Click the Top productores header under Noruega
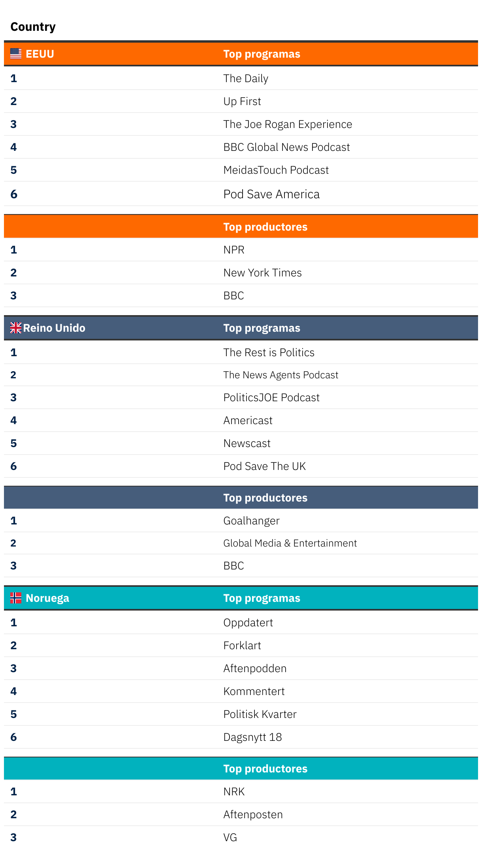Viewport: 482px width, 868px height. pos(265,768)
